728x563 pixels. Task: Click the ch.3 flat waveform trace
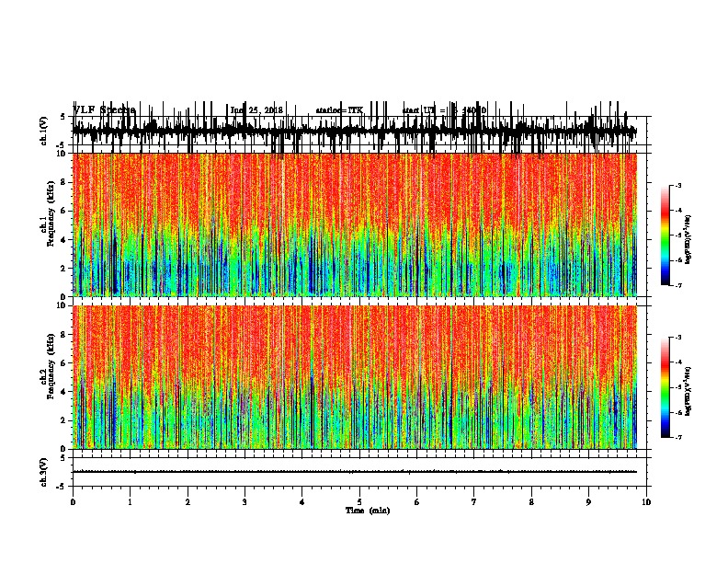pyautogui.click(x=355, y=472)
